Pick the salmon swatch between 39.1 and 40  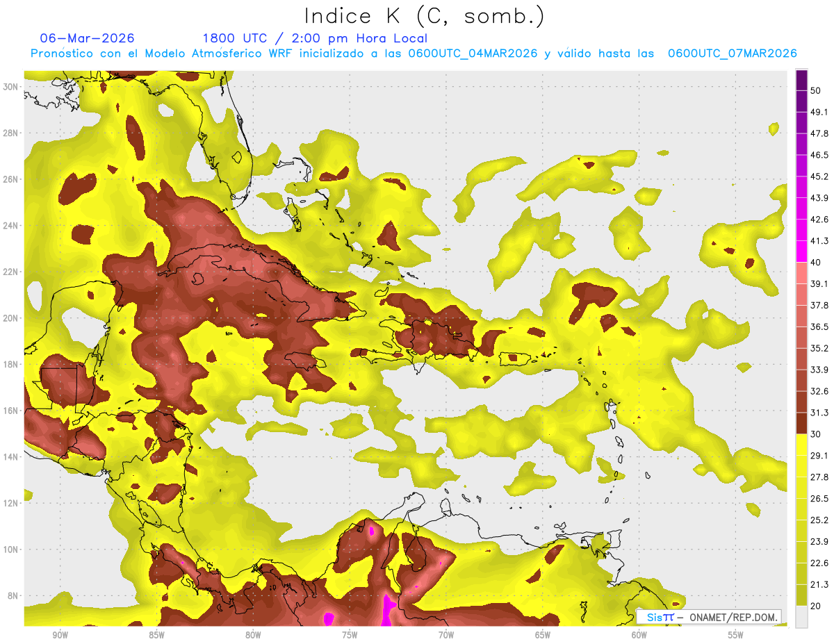[x=802, y=273]
